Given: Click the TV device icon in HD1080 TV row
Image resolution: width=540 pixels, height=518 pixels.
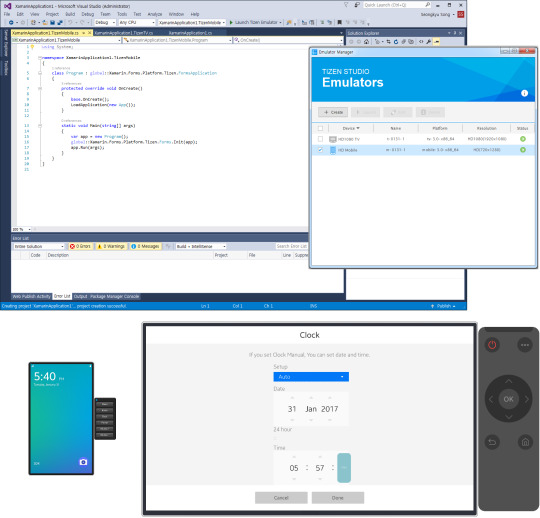Looking at the screenshot, I should 332,139.
